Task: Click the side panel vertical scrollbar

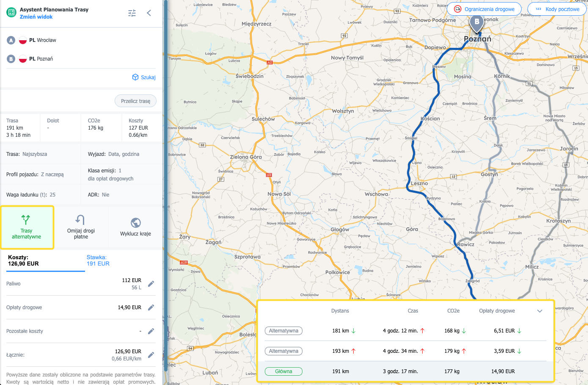Action: (x=165, y=186)
